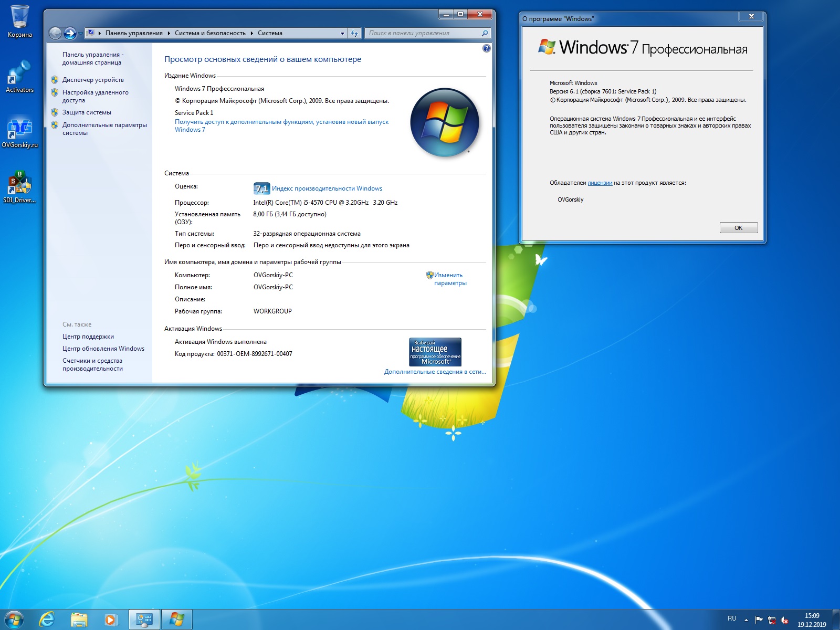The image size is (840, 630).
Task: Open the Activators desktop shortcut
Action: click(19, 77)
